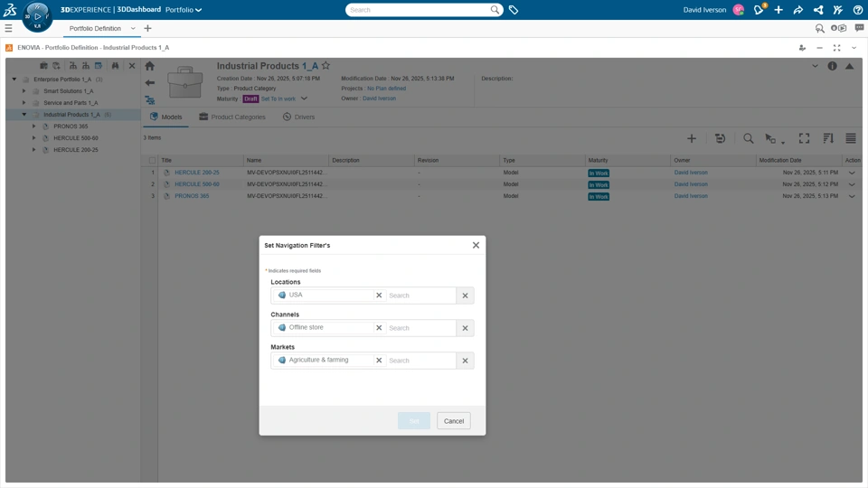Image resolution: width=868 pixels, height=488 pixels.
Task: Clear the Markets field
Action: [465, 361]
